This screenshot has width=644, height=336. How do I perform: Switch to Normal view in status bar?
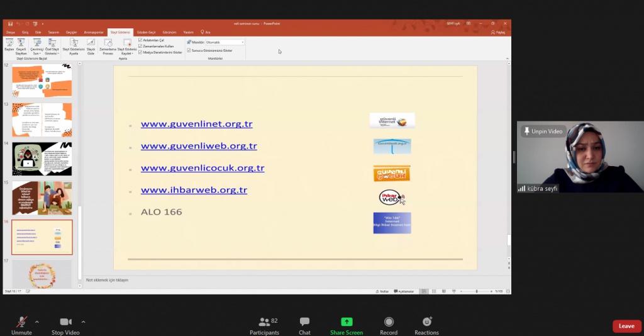(x=424, y=291)
